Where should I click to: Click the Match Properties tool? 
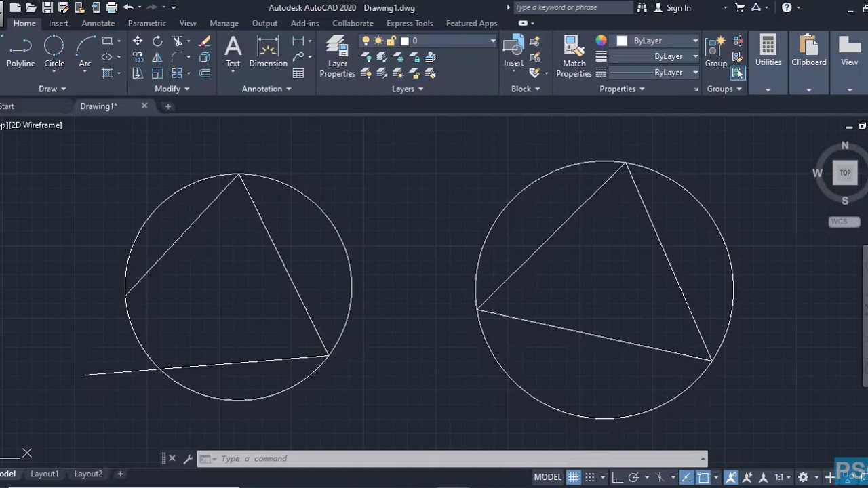(x=574, y=57)
